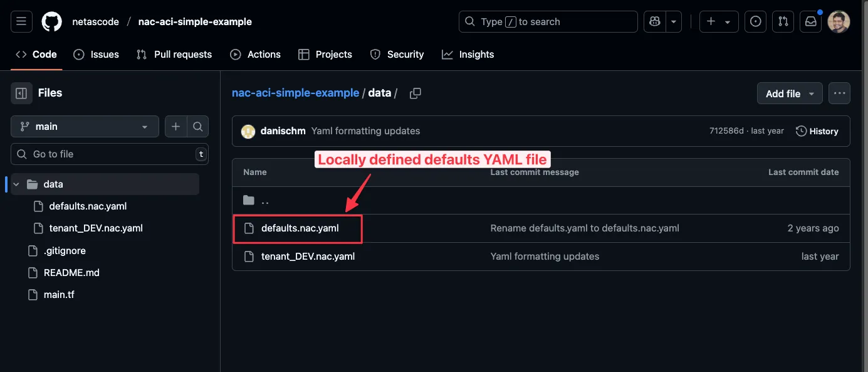This screenshot has width=868, height=372.
Task: Open the main branch selector dropdown
Action: click(85, 126)
